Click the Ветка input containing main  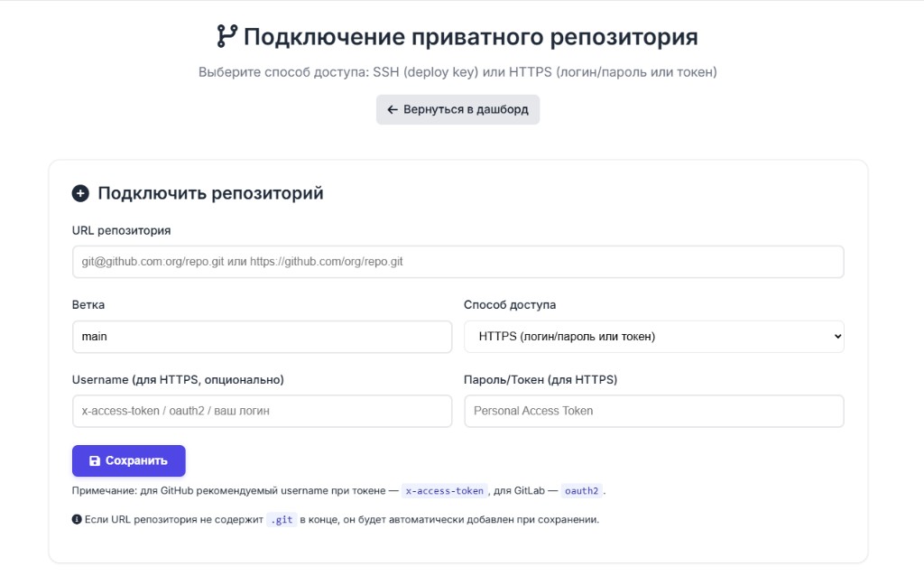click(x=263, y=337)
